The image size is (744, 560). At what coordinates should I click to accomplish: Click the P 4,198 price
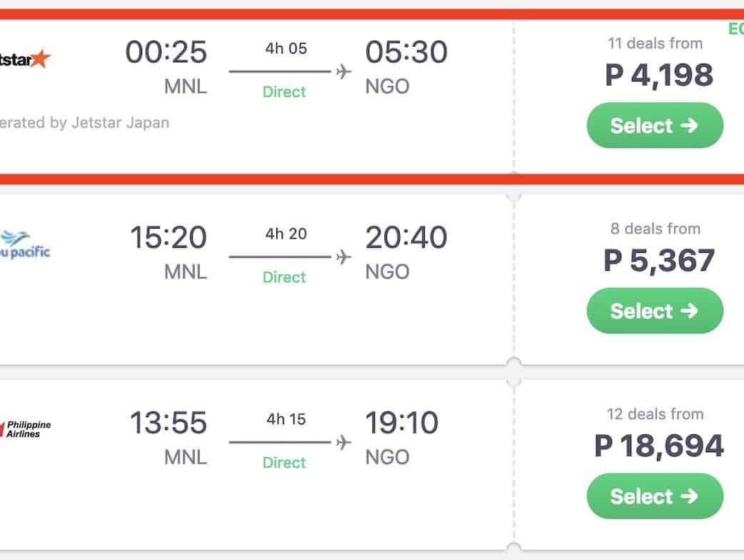pyautogui.click(x=658, y=75)
